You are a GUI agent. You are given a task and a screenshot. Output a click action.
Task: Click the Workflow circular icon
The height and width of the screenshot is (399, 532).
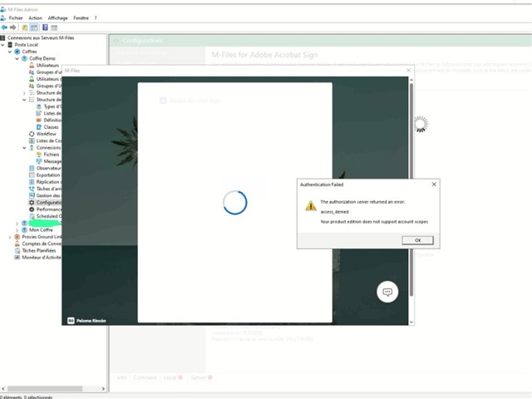point(32,134)
